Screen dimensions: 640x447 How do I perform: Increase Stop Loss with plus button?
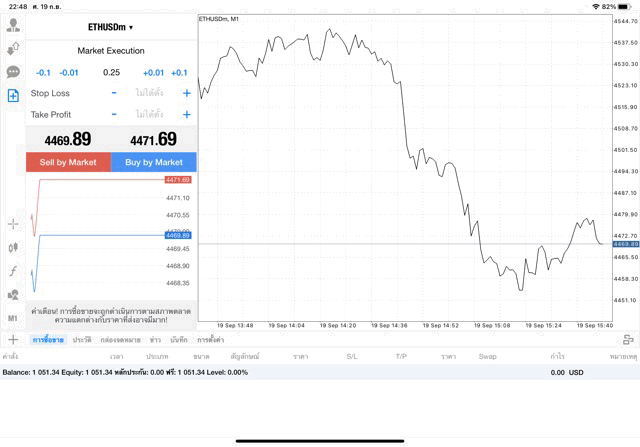186,93
